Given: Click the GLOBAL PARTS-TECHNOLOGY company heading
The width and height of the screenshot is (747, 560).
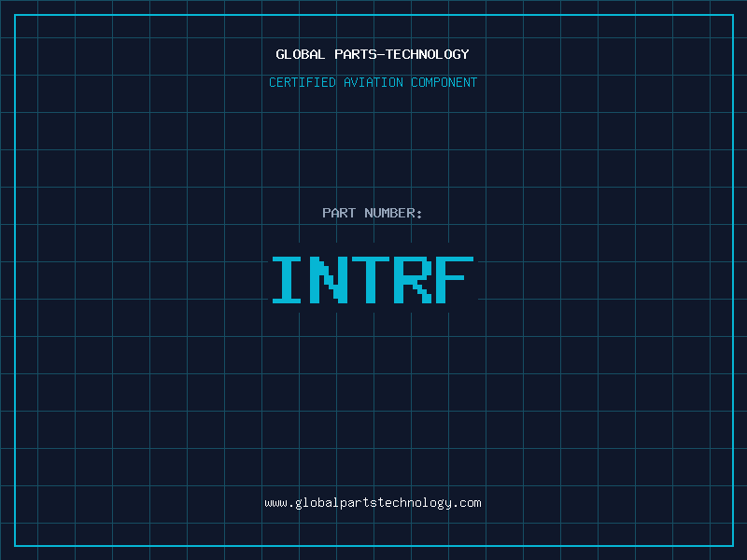Looking at the screenshot, I should click(x=373, y=54).
